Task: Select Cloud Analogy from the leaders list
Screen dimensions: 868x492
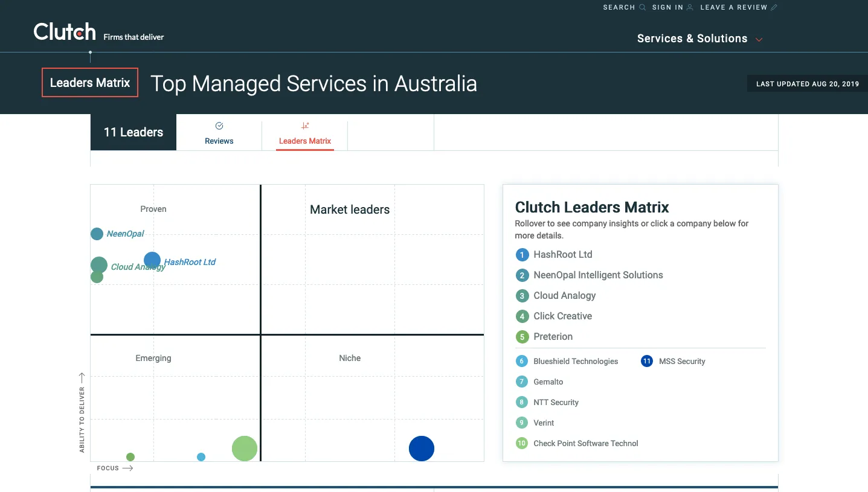Action: 564,296
